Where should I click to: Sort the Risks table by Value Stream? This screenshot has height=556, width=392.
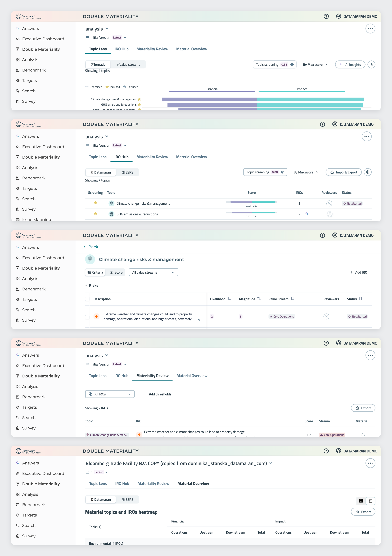(x=292, y=299)
